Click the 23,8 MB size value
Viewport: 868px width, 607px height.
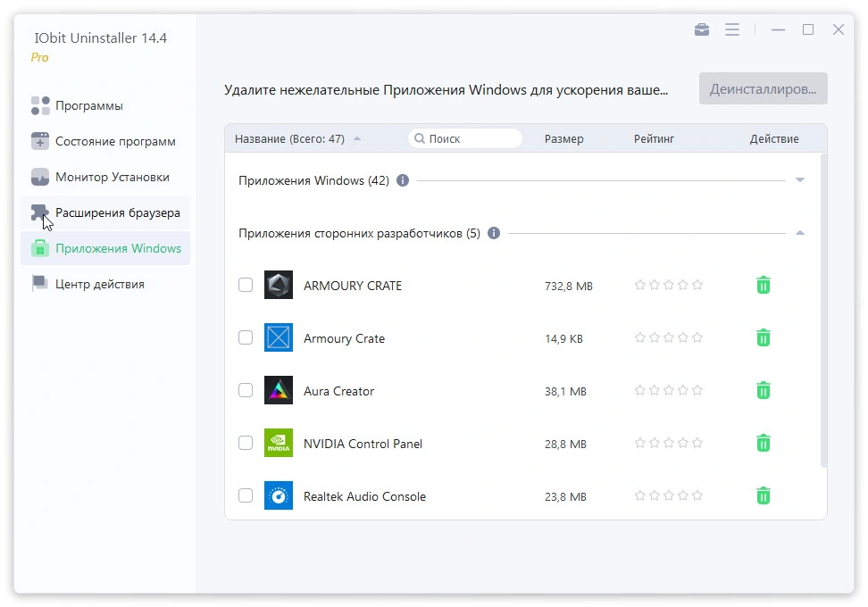tap(565, 496)
